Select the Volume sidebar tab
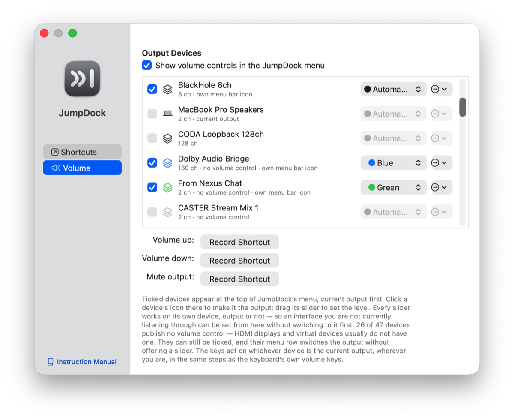514x420 pixels. pyautogui.click(x=82, y=168)
